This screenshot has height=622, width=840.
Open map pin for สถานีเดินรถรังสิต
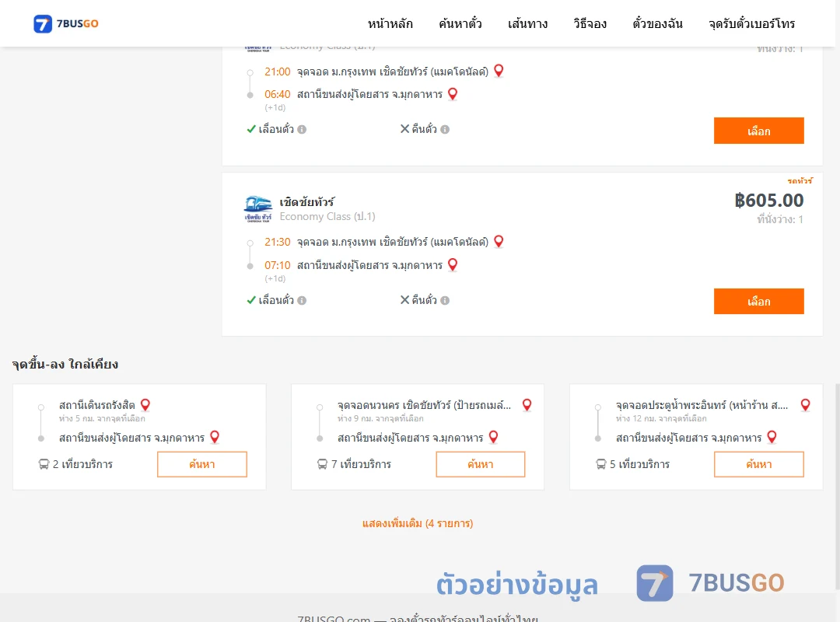point(145,405)
